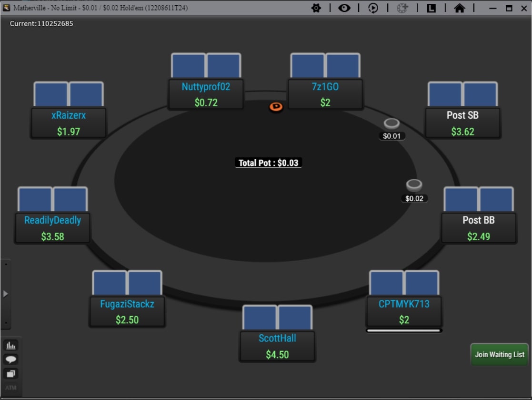Go to lobby via home icon
This screenshot has height=400, width=532.
tap(460, 8)
